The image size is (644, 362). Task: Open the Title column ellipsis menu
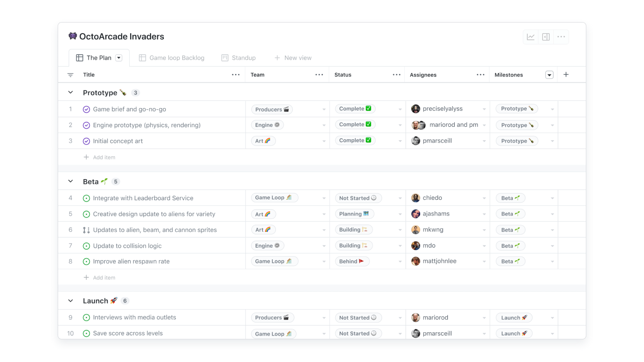click(235, 74)
